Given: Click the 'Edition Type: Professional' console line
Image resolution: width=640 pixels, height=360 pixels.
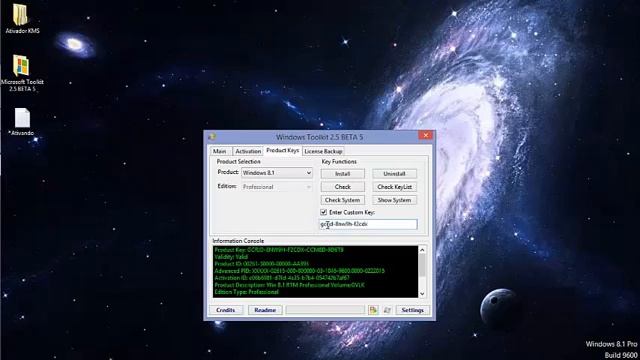Looking at the screenshot, I should coord(247,292).
